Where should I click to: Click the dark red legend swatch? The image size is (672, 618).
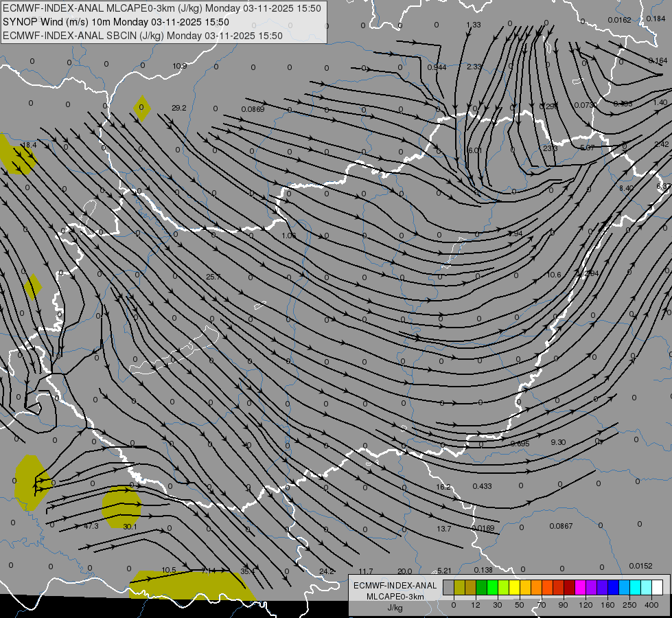[x=569, y=588]
